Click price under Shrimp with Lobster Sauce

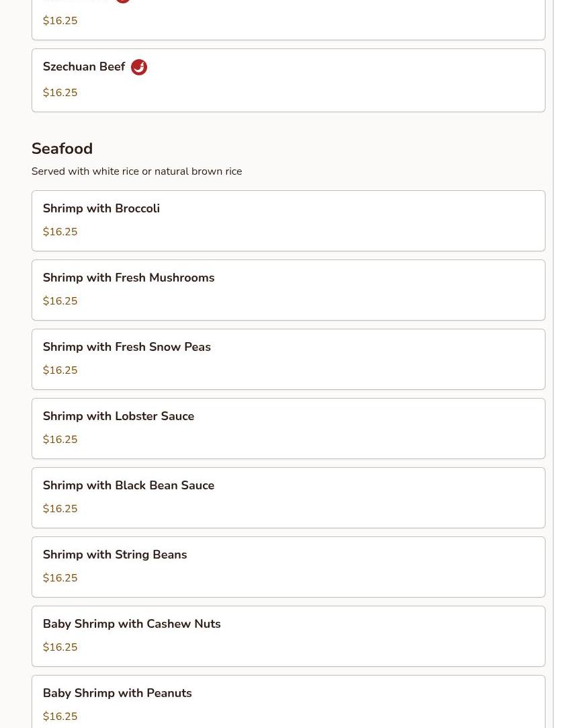pos(60,440)
